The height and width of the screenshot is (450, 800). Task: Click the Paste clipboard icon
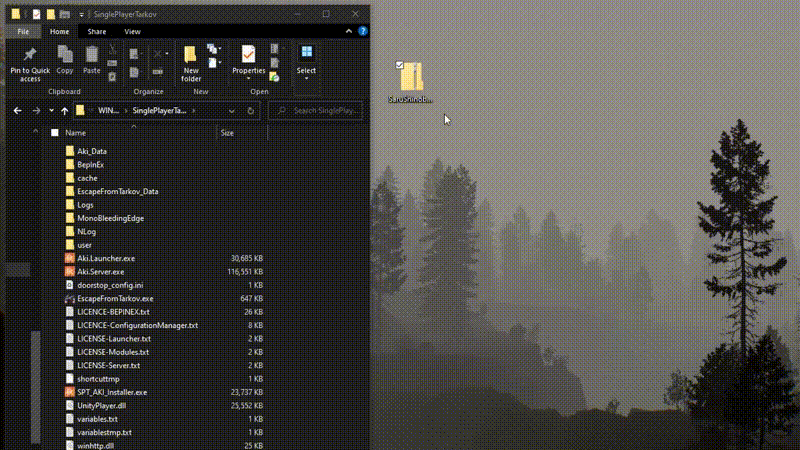(92, 55)
